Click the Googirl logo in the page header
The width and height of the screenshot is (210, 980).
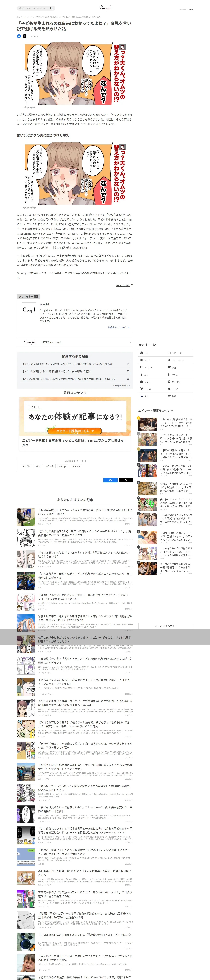[x=105, y=8]
